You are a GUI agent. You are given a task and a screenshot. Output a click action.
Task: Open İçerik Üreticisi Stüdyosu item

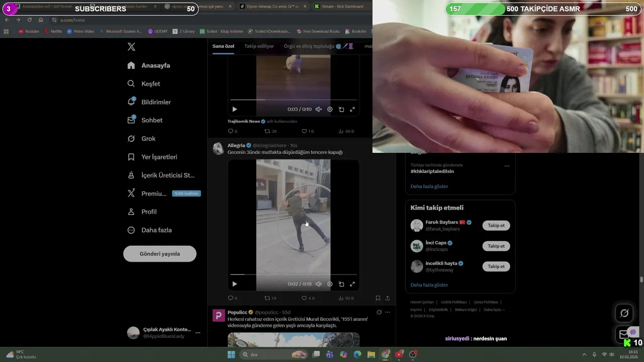(x=161, y=175)
